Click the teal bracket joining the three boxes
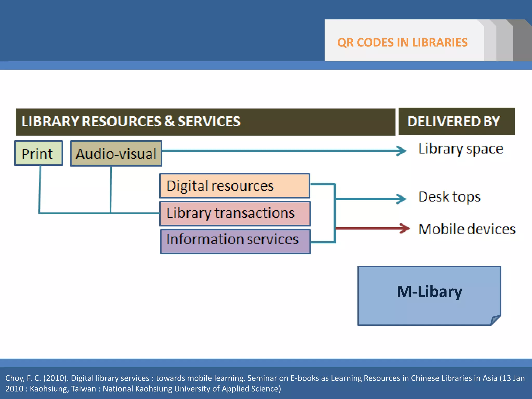 click(335, 213)
